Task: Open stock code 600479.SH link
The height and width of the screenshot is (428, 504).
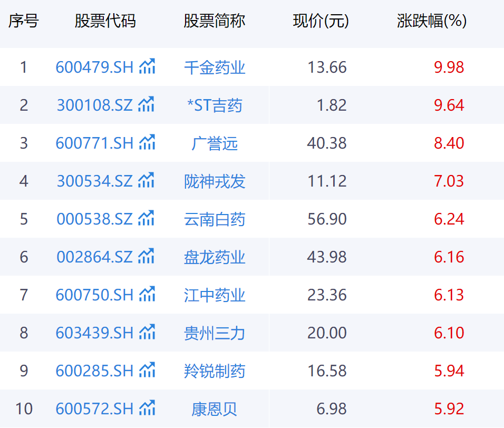Action: pos(94,67)
